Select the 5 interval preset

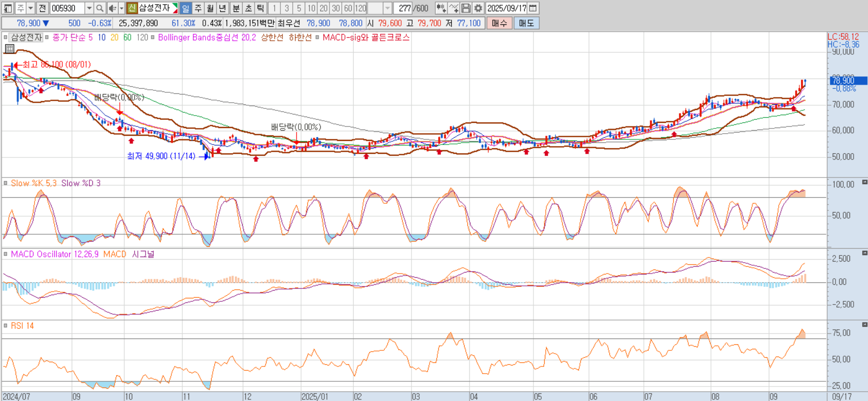click(x=299, y=8)
